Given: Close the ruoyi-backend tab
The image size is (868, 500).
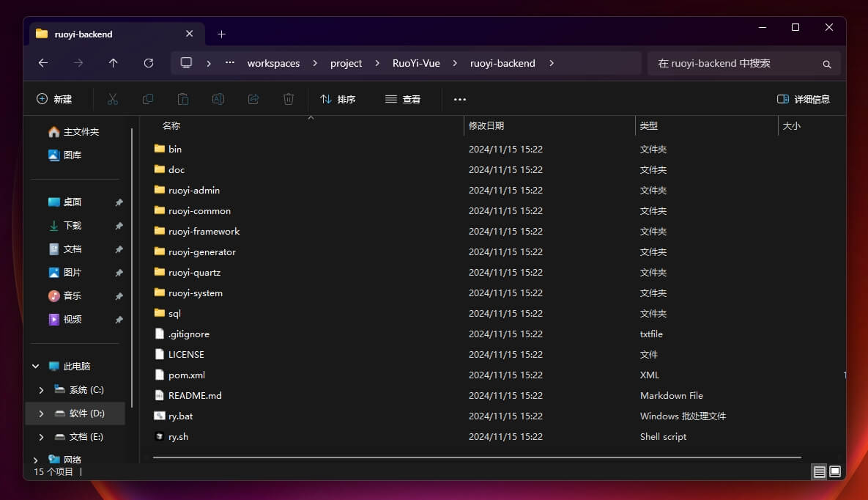Looking at the screenshot, I should 189,34.
